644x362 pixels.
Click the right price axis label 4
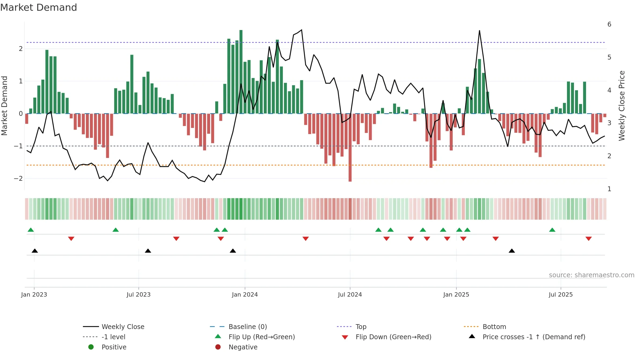[609, 90]
